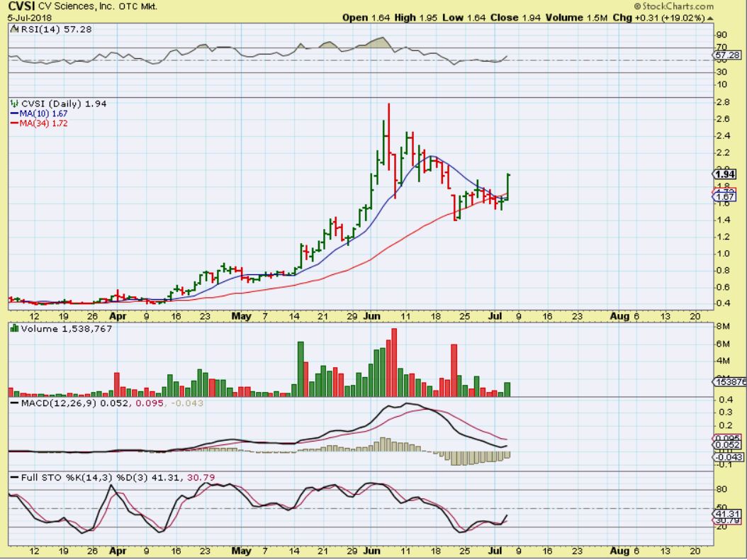Click the 57.28 RSI value tag
Viewport: 747px width, 560px height.
[728, 56]
